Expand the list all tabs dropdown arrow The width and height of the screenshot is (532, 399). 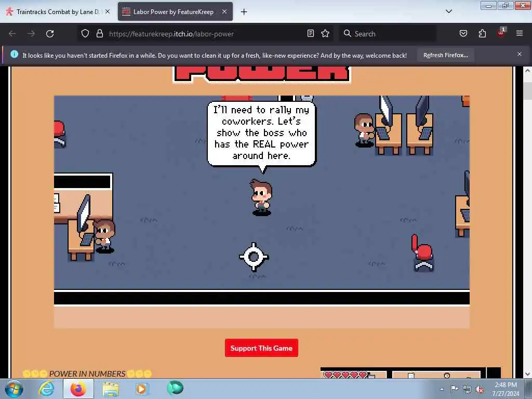pyautogui.click(x=448, y=11)
